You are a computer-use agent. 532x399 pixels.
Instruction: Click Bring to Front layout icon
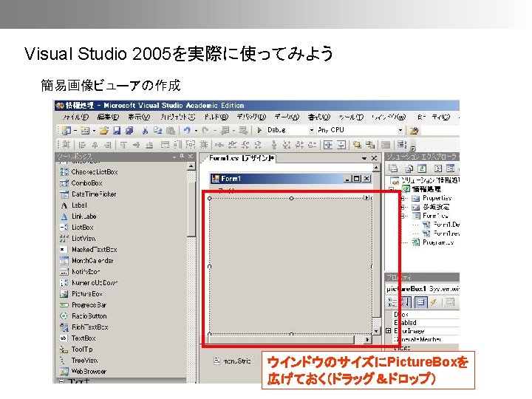click(357, 146)
